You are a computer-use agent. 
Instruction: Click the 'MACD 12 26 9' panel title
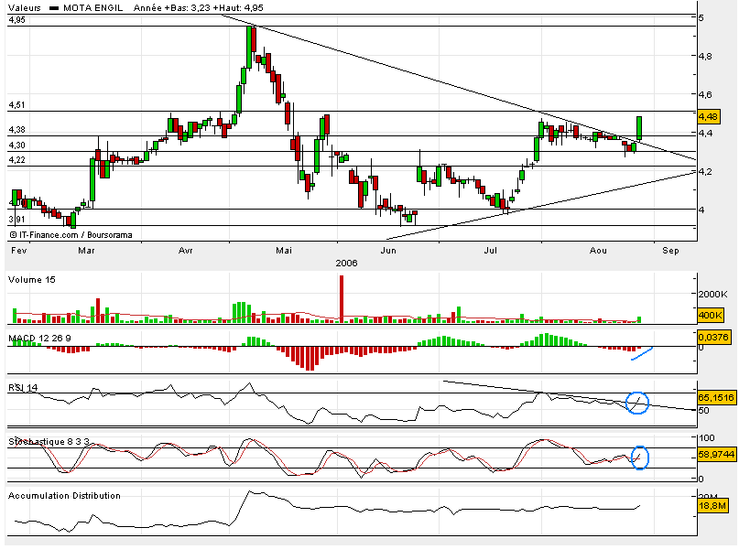(x=39, y=339)
